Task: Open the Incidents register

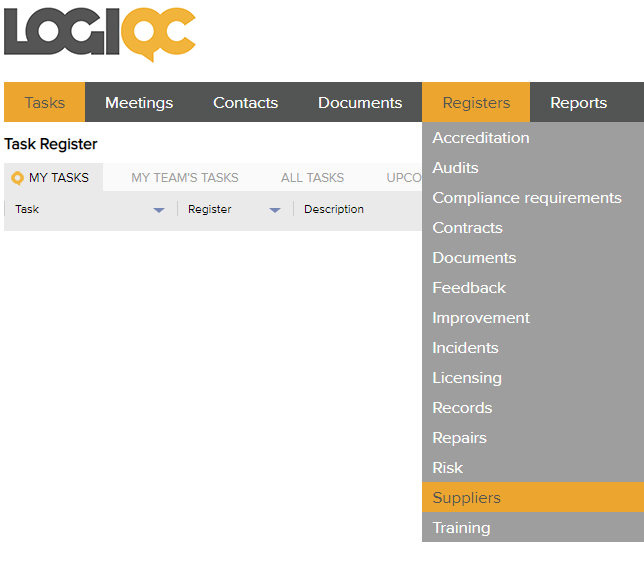Action: pyautogui.click(x=465, y=348)
